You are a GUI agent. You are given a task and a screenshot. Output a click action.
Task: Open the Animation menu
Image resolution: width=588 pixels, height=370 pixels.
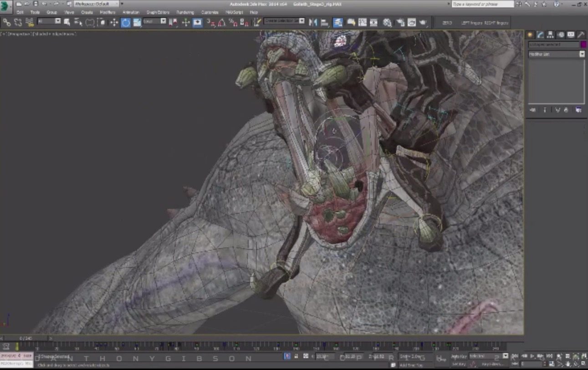click(x=131, y=12)
